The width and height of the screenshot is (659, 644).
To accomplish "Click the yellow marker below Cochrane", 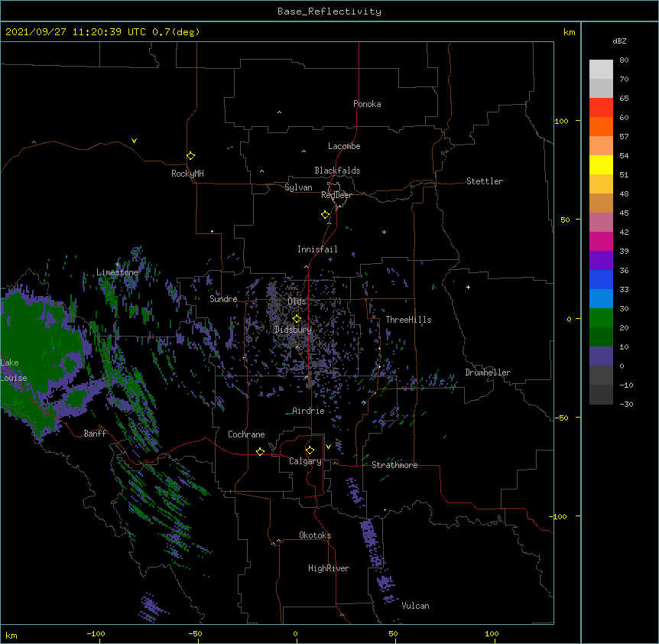I will click(x=260, y=451).
